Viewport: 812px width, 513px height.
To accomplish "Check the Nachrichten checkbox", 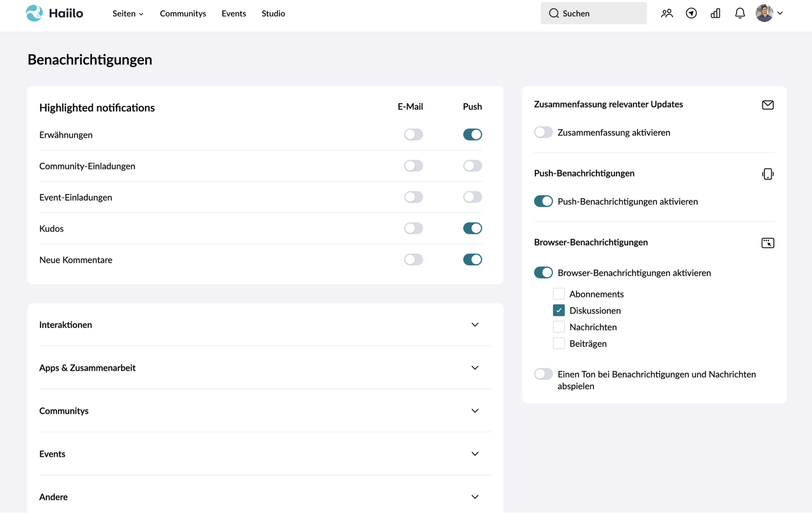I will click(558, 327).
